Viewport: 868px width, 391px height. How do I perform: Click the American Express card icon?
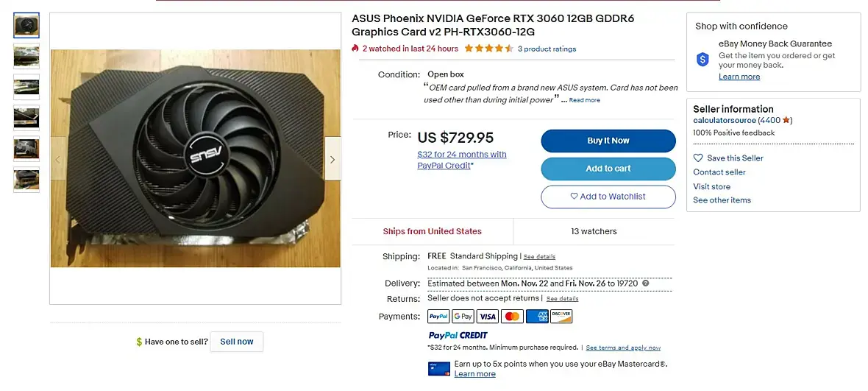coord(537,316)
